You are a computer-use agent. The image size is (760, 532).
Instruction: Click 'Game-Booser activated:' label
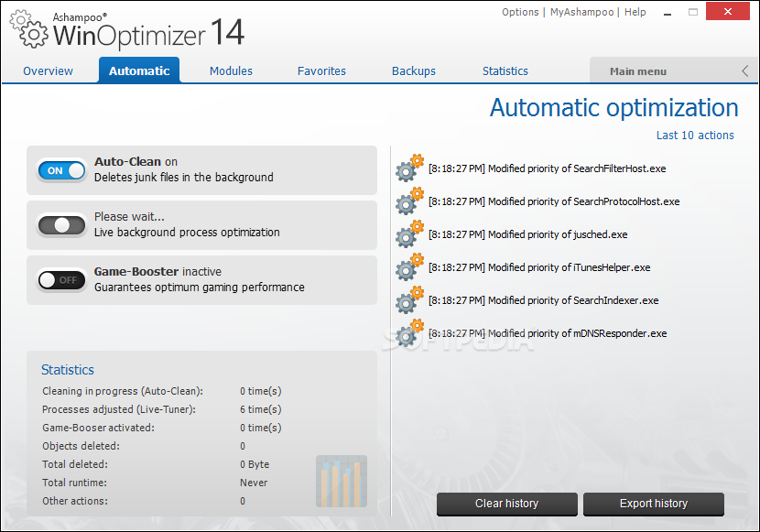point(98,428)
